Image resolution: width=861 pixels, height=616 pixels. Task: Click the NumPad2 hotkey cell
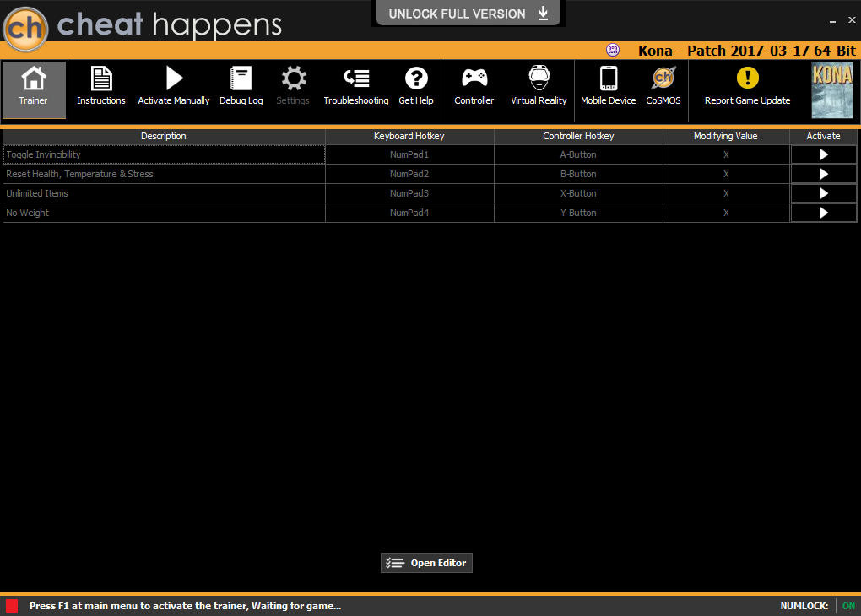tap(409, 174)
